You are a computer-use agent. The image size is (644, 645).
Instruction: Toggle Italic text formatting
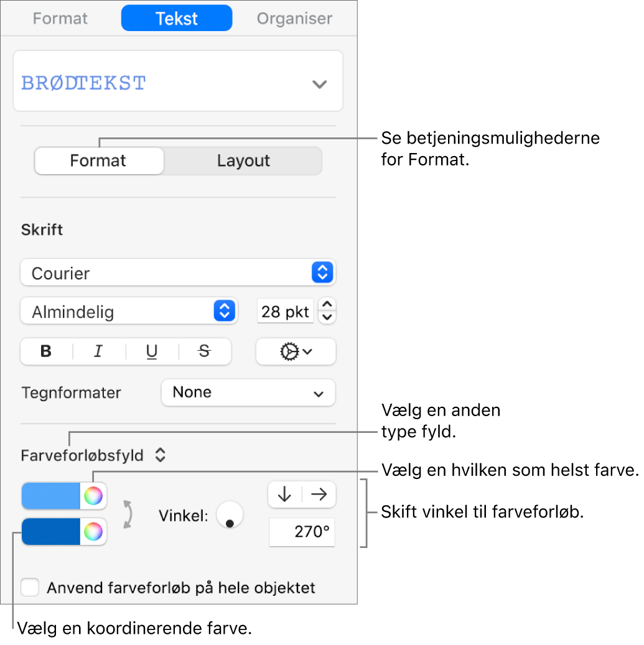[x=98, y=351]
